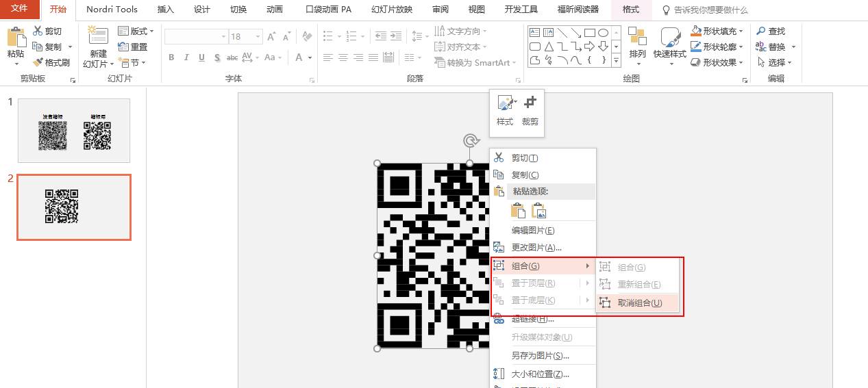Expand the Shape Outline (形状轮廓) dropdown

pos(715,47)
